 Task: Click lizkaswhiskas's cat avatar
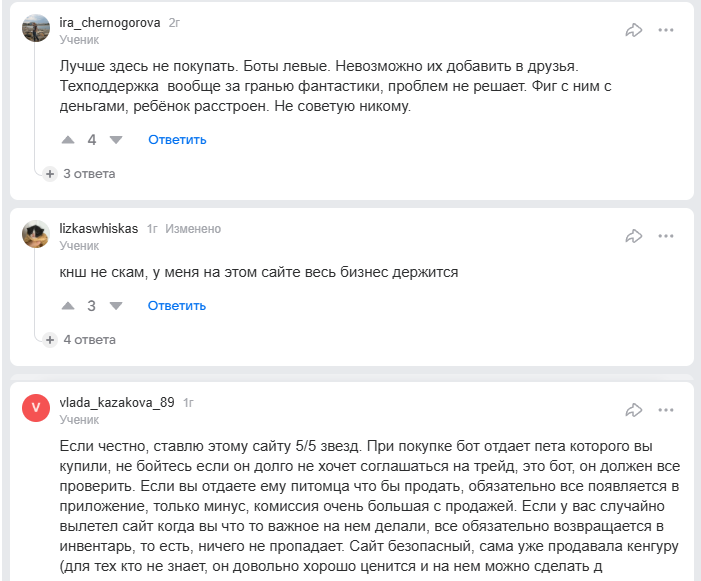(x=36, y=235)
